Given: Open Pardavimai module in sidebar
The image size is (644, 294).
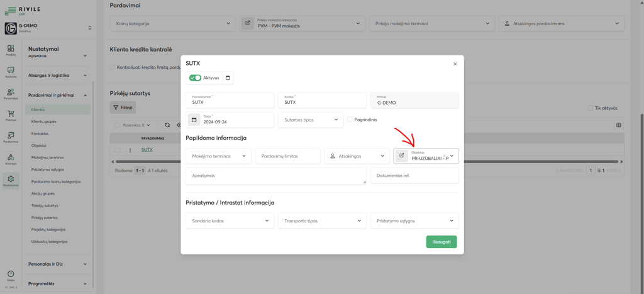Looking at the screenshot, I should [x=11, y=137].
